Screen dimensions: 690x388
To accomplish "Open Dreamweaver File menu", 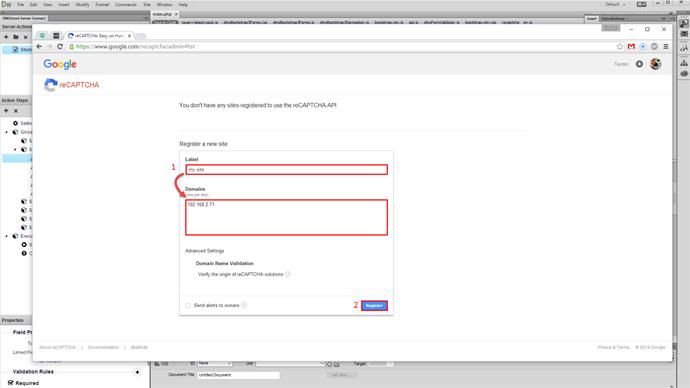I will click(x=20, y=4).
